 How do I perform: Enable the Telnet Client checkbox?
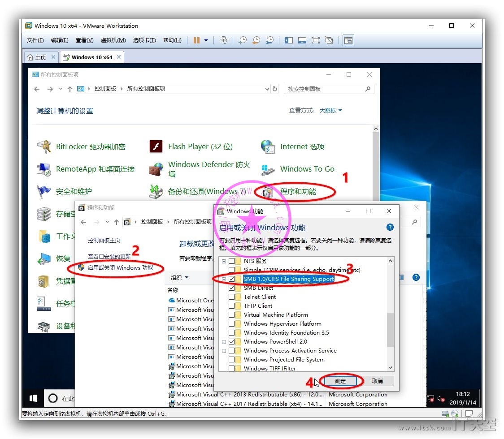231,297
